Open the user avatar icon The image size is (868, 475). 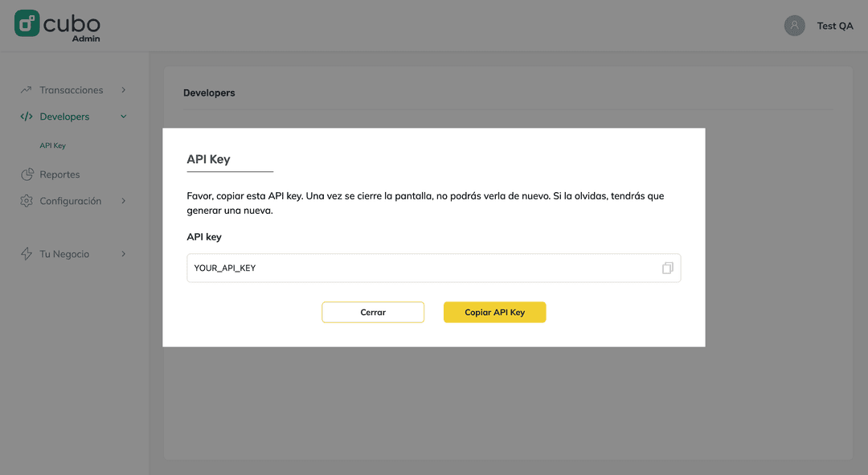tap(794, 26)
